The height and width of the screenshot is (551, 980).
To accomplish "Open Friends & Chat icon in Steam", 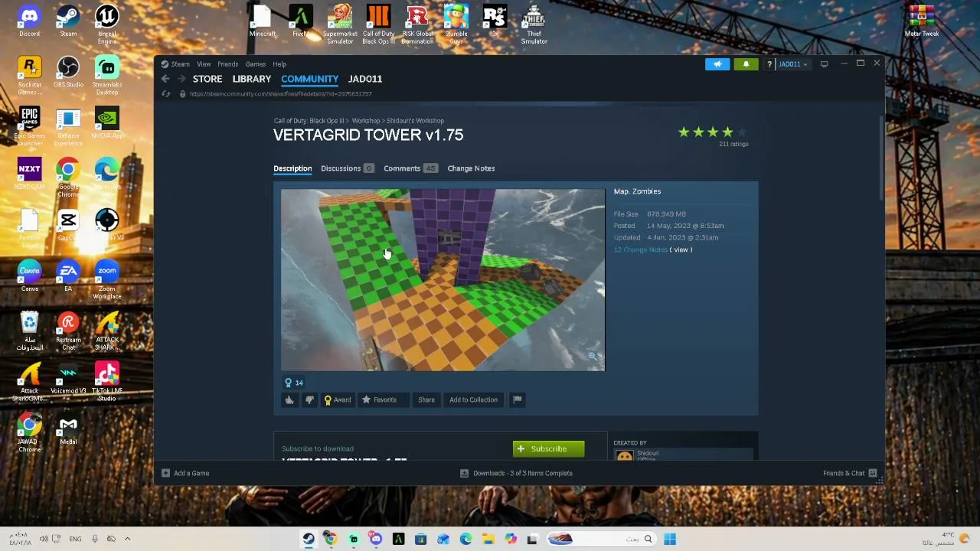I will click(x=872, y=473).
